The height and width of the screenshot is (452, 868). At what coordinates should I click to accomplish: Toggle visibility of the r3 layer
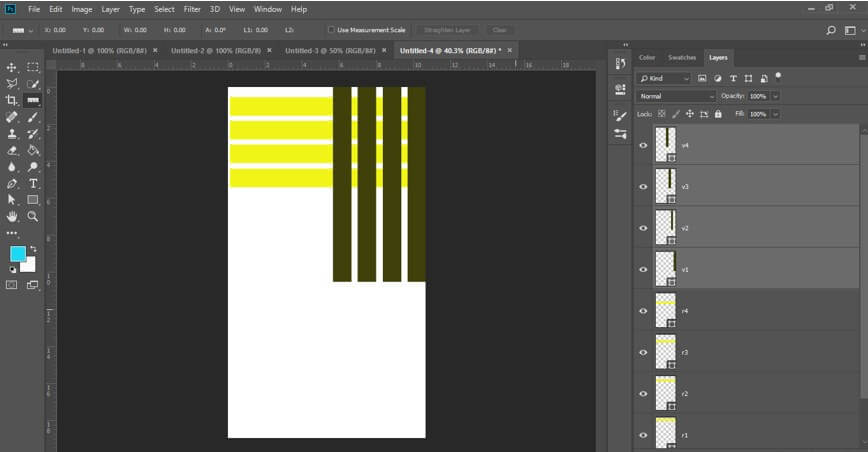tap(643, 352)
